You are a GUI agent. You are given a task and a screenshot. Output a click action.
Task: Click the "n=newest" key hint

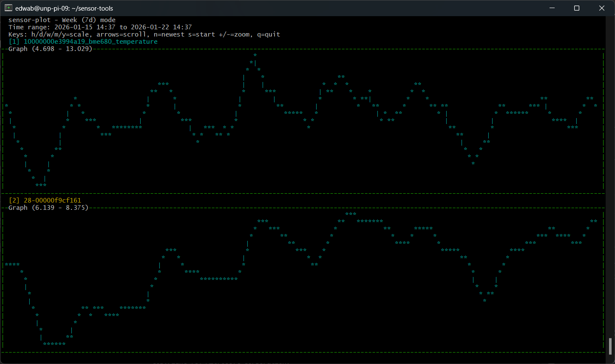pyautogui.click(x=168, y=34)
